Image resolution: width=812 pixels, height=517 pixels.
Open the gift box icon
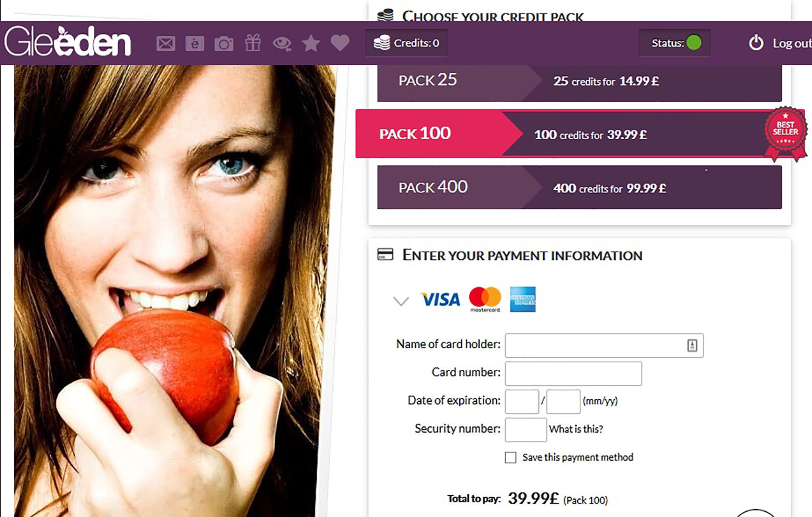pyautogui.click(x=253, y=43)
